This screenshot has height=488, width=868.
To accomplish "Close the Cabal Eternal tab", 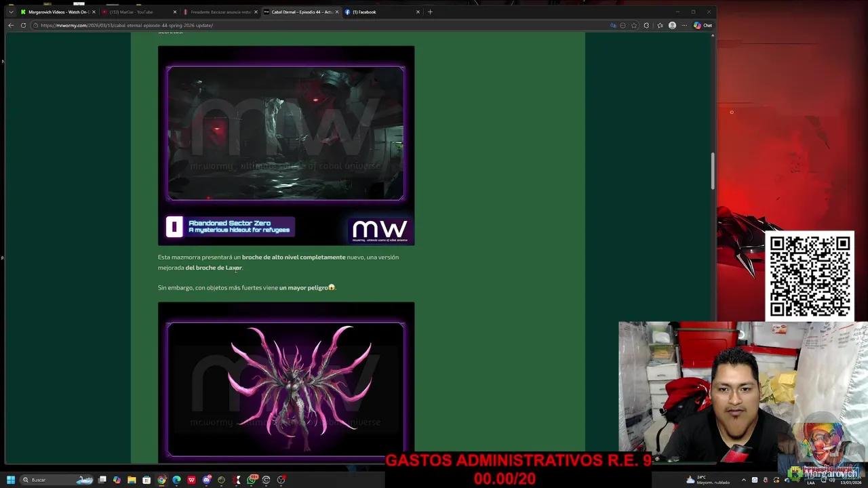I will [x=337, y=12].
